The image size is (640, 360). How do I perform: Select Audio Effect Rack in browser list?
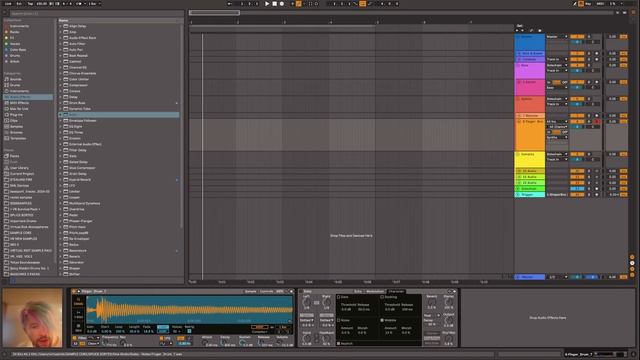pyautogui.click(x=82, y=38)
